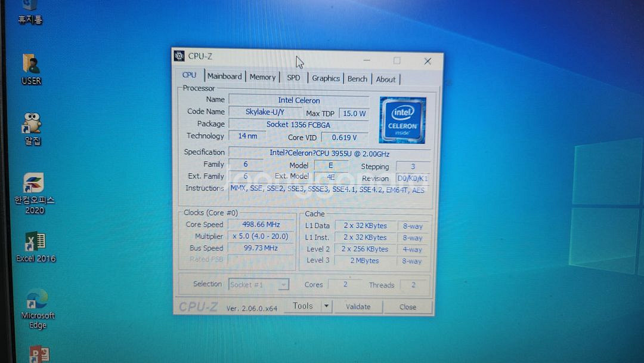
Task: Open the Recycle Bin desktop icon
Action: pyautogui.click(x=30, y=13)
